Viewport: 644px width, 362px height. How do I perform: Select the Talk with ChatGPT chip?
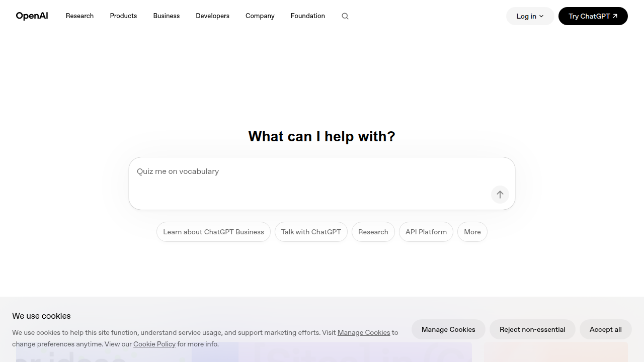pos(311,232)
